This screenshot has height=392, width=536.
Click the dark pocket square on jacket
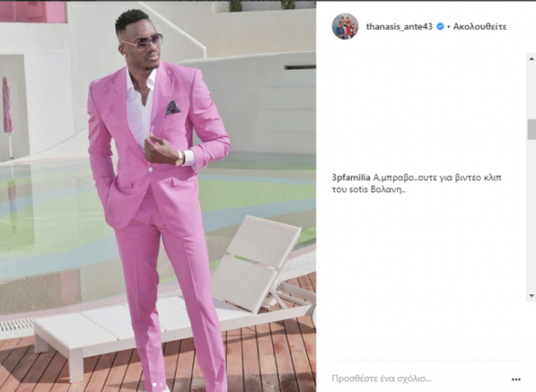click(173, 107)
